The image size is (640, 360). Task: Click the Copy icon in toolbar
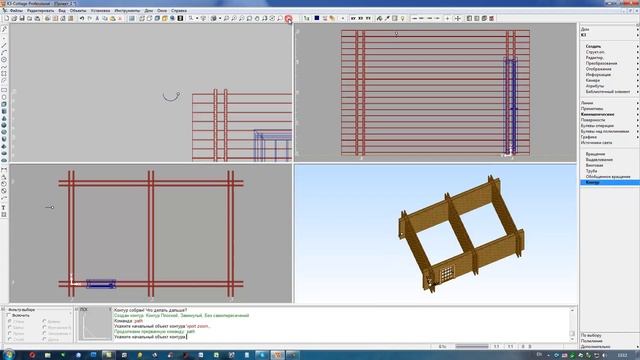[105, 18]
